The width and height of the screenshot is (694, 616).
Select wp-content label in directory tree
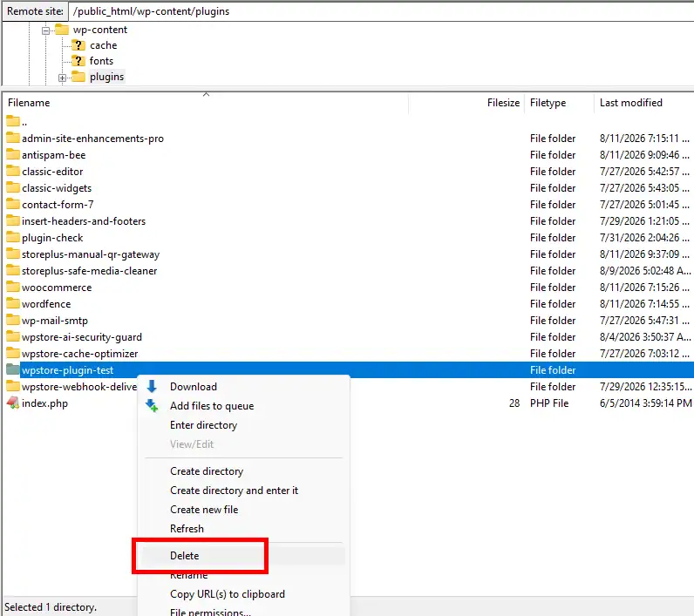100,30
